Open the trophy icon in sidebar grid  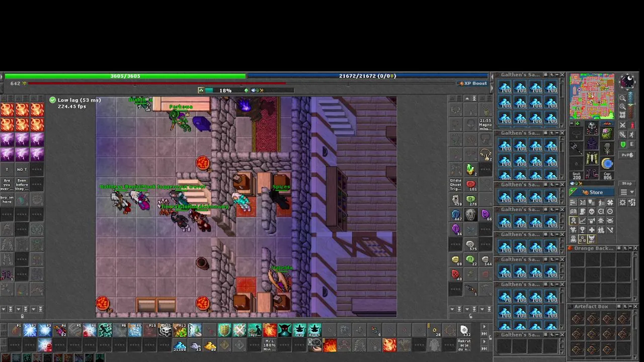(x=583, y=230)
